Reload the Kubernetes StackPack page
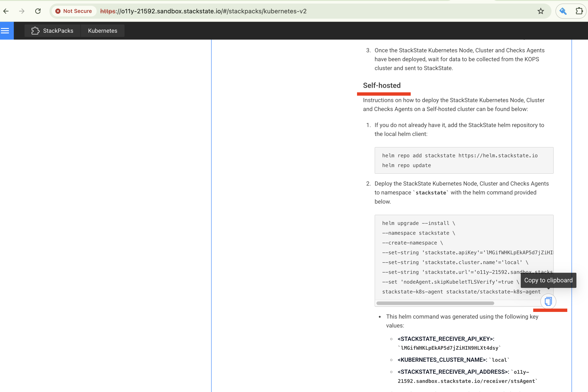 (38, 11)
